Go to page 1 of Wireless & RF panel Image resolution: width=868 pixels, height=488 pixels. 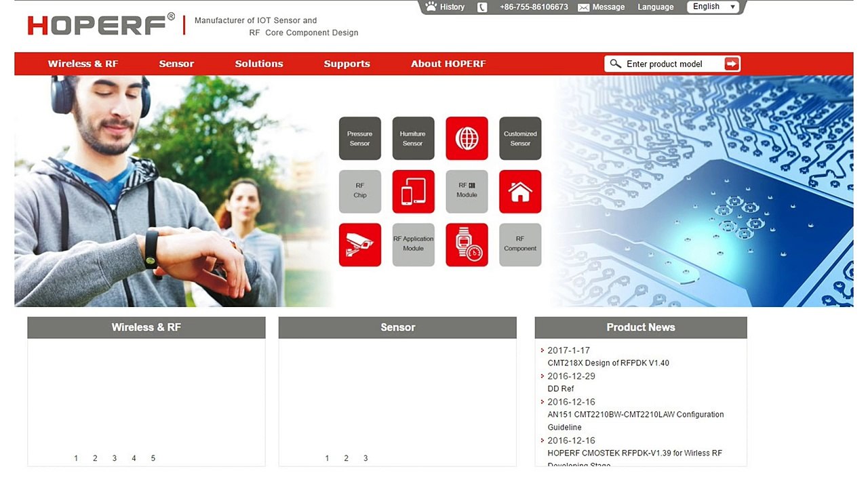76,459
